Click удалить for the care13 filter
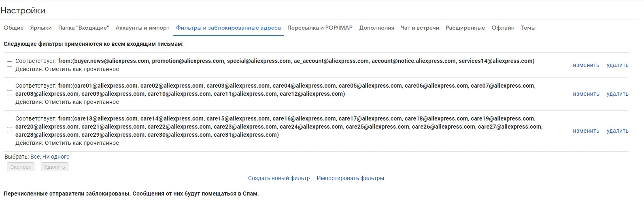Image resolution: width=644 pixels, height=200 pixels. tap(617, 131)
